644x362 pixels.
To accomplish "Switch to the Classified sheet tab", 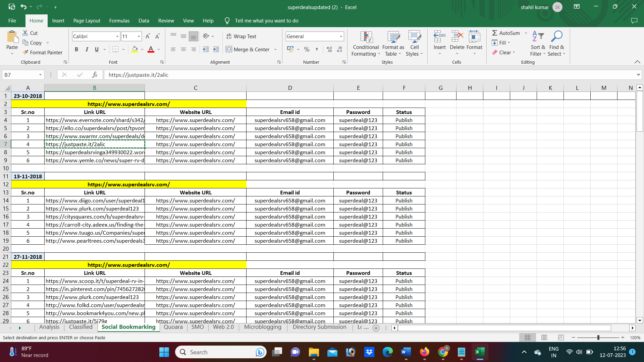I will tap(80, 327).
